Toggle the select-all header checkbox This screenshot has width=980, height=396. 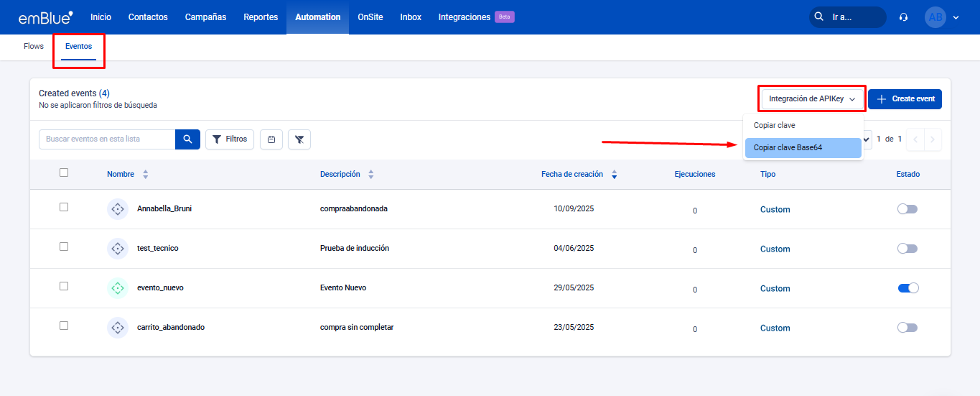[x=64, y=172]
